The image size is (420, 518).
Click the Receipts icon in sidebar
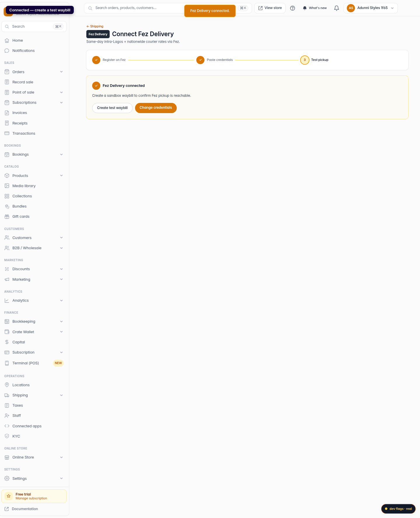(7, 123)
